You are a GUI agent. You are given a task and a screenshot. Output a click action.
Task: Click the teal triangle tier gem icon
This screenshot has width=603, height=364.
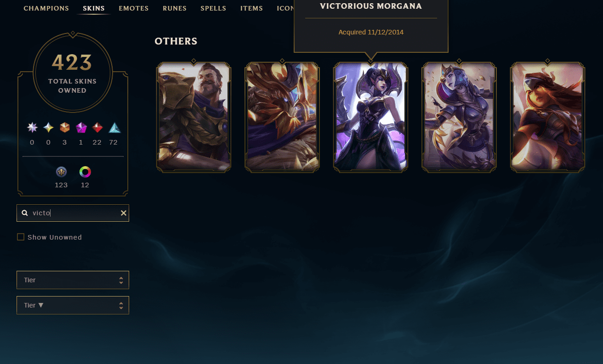click(x=114, y=128)
